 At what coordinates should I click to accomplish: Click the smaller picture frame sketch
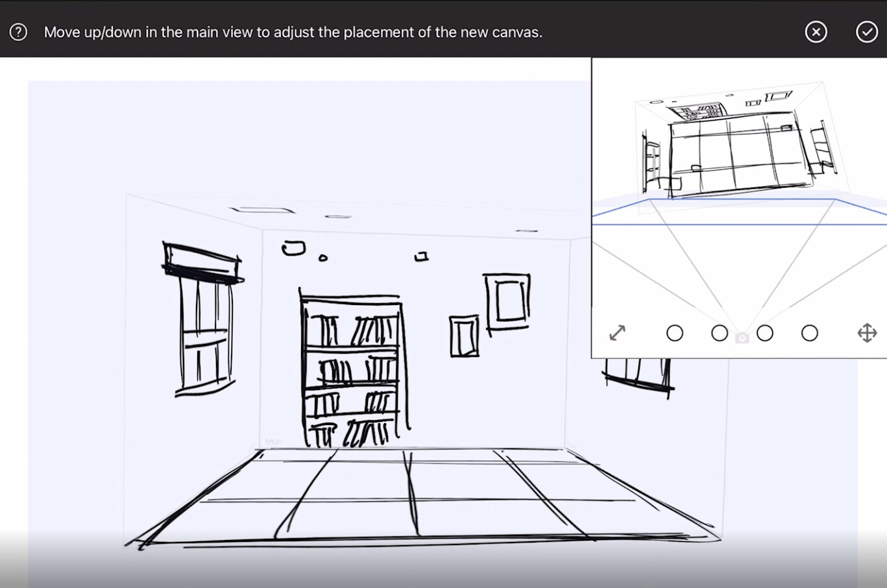click(x=465, y=336)
